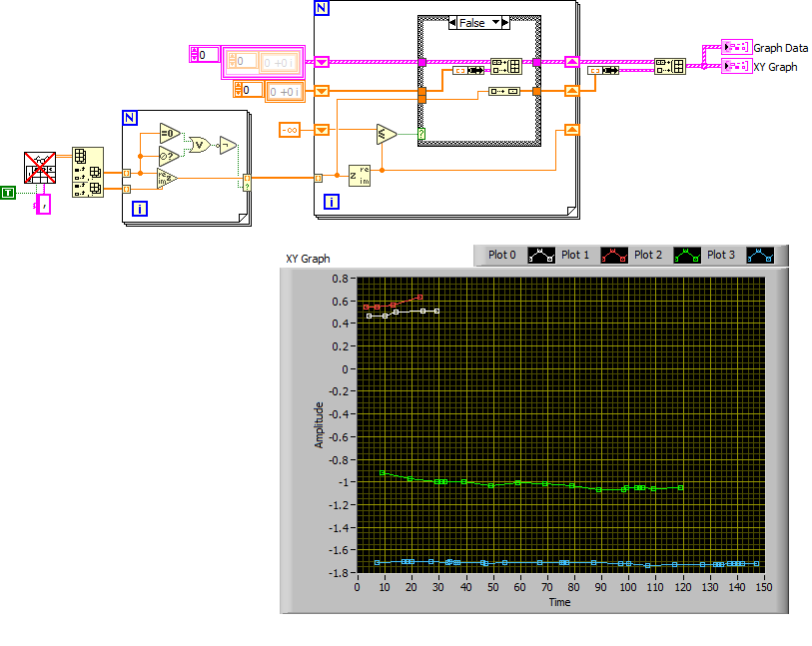Click the negative infinity constant
Image resolution: width=812 pixels, height=646 pixels.
(x=289, y=130)
